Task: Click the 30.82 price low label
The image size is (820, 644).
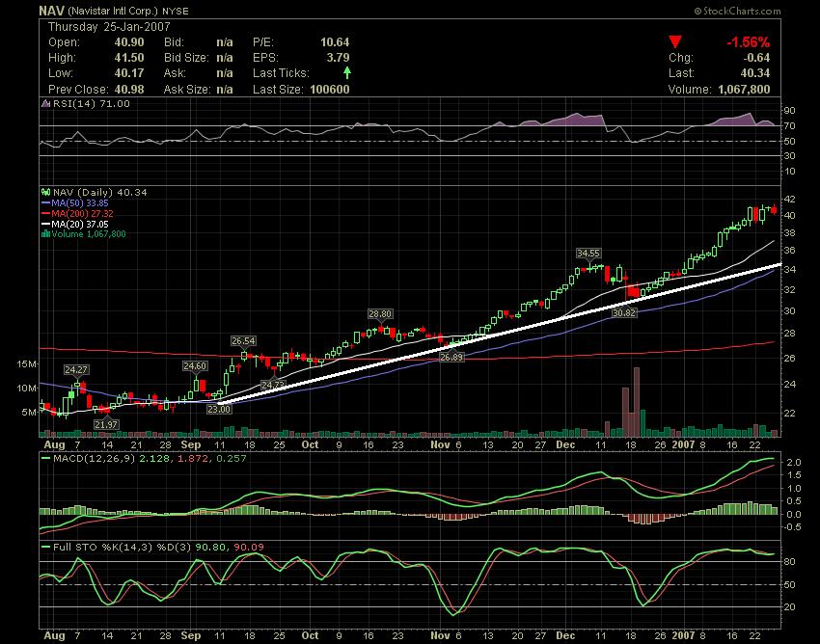Action: [x=624, y=313]
